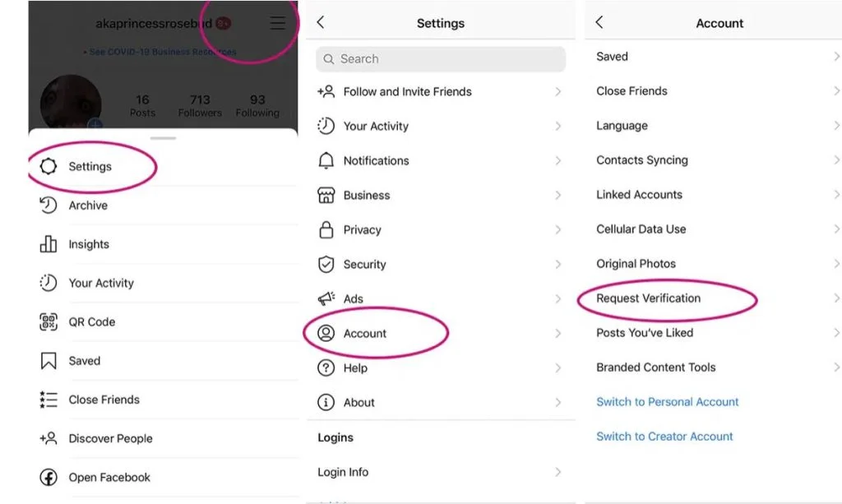Tap the Insights bar chart icon
The image size is (842, 504).
tap(49, 244)
